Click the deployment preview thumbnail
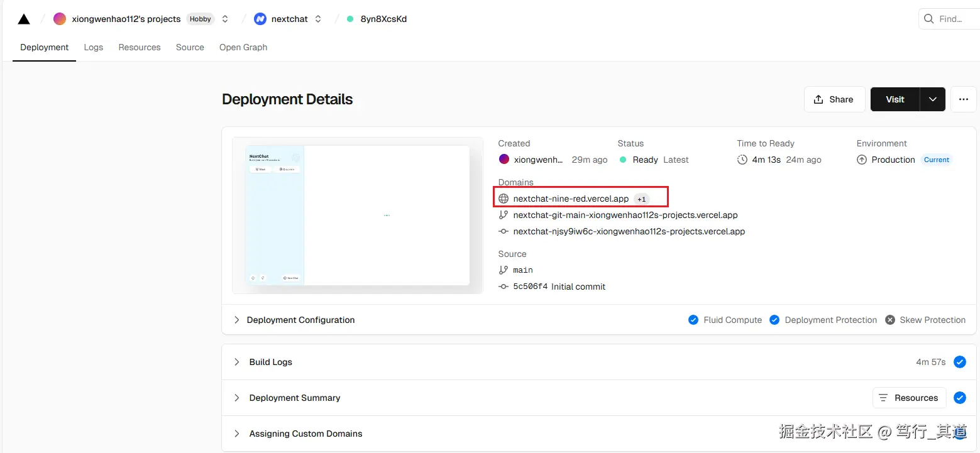This screenshot has width=980, height=453. pyautogui.click(x=357, y=216)
